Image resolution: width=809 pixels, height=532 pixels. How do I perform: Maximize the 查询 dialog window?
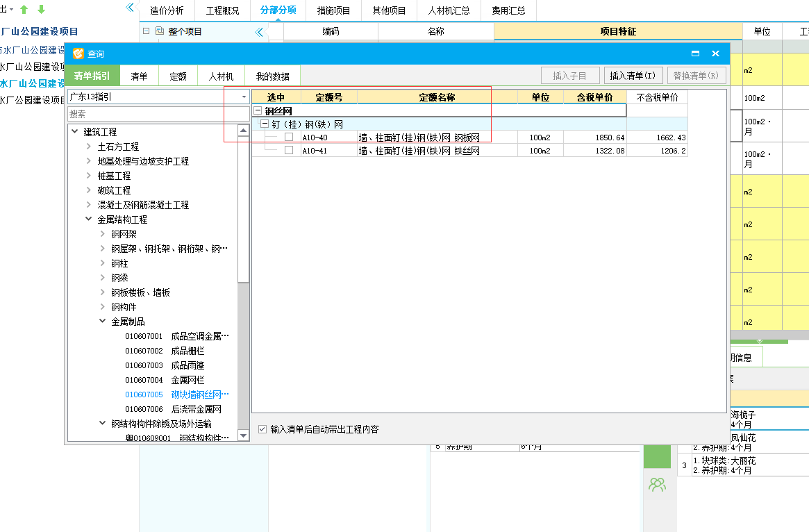(696, 53)
